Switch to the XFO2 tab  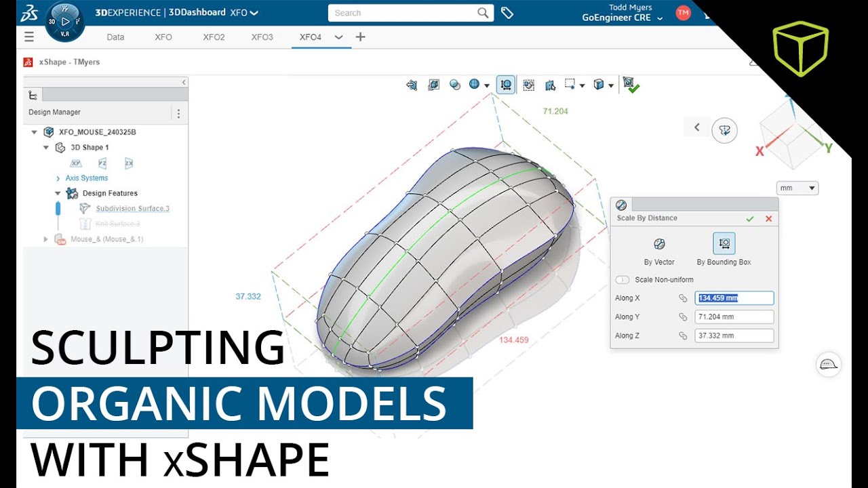(x=214, y=37)
